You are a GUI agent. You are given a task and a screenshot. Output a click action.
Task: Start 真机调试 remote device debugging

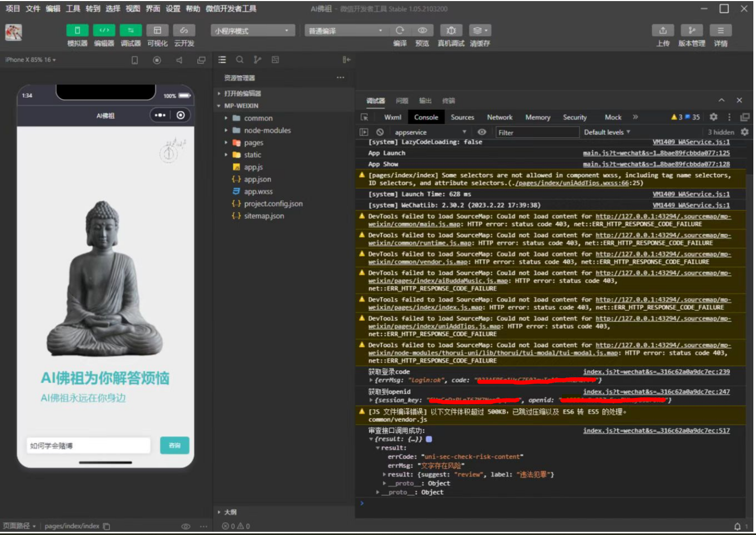click(x=451, y=30)
